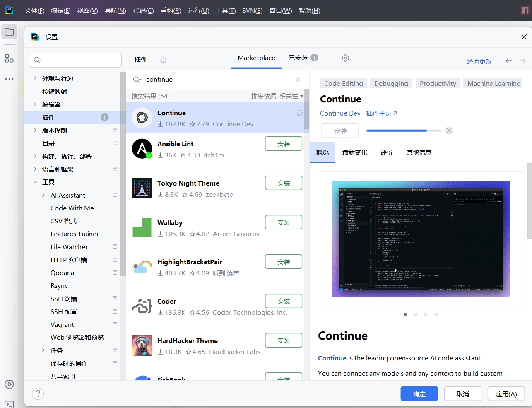
Task: Install the Coder plugin
Action: click(284, 301)
